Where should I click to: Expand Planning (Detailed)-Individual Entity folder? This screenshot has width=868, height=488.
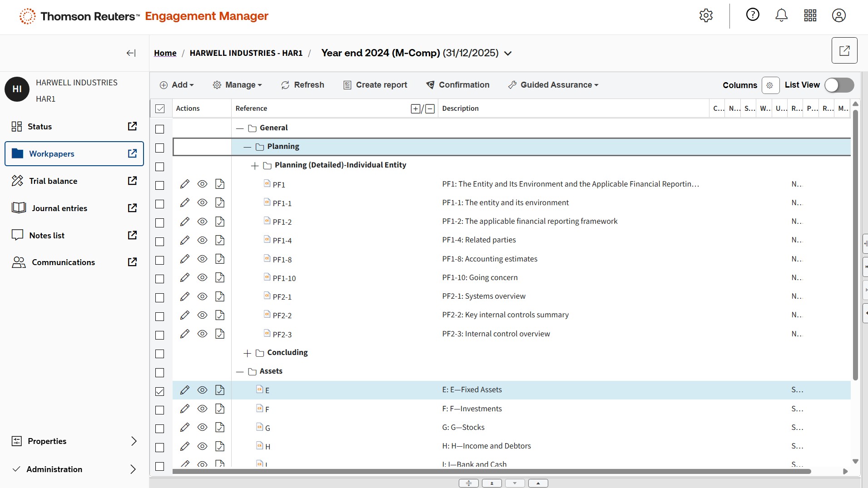[x=255, y=166]
